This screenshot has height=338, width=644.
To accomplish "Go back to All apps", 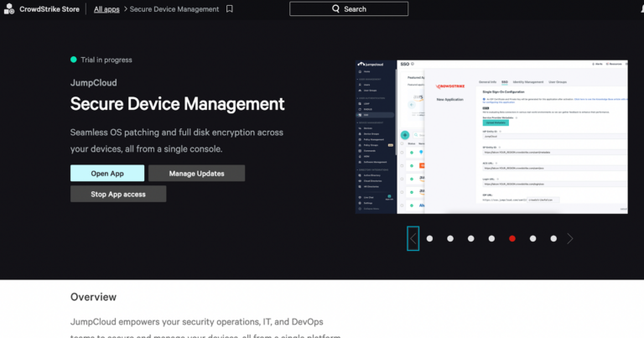I will click(x=106, y=9).
